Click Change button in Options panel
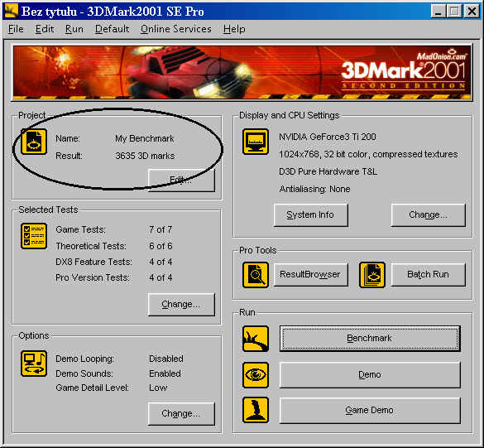 pos(181,413)
